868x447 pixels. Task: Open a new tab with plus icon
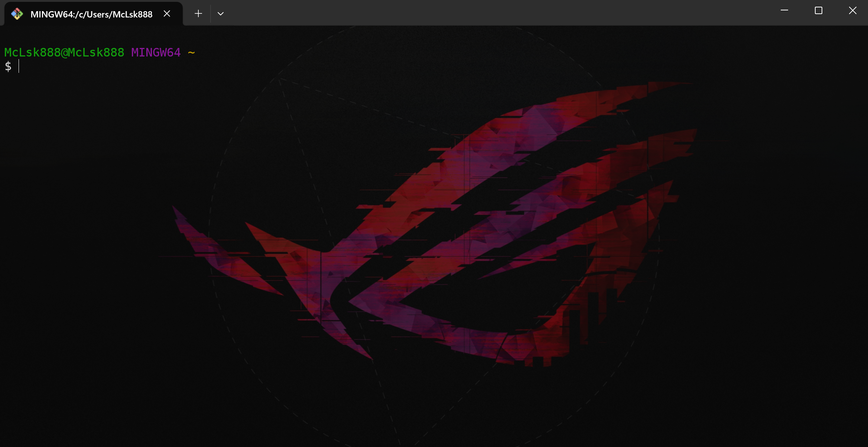point(198,14)
